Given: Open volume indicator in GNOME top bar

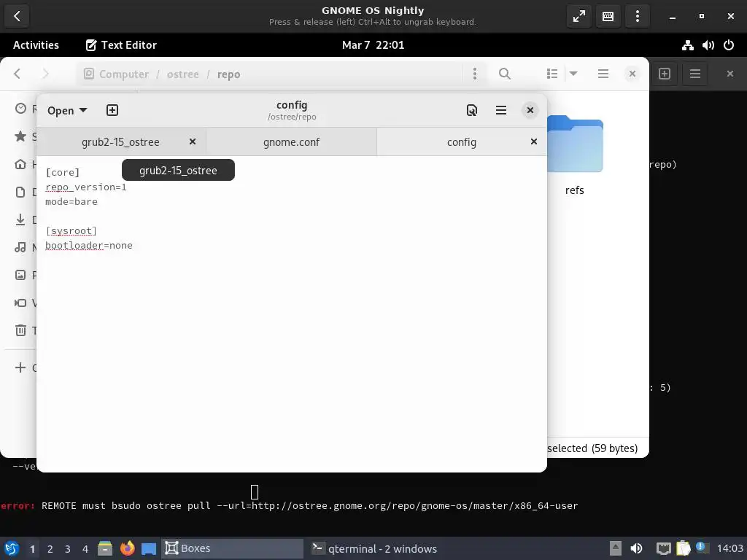Looking at the screenshot, I should click(x=708, y=45).
